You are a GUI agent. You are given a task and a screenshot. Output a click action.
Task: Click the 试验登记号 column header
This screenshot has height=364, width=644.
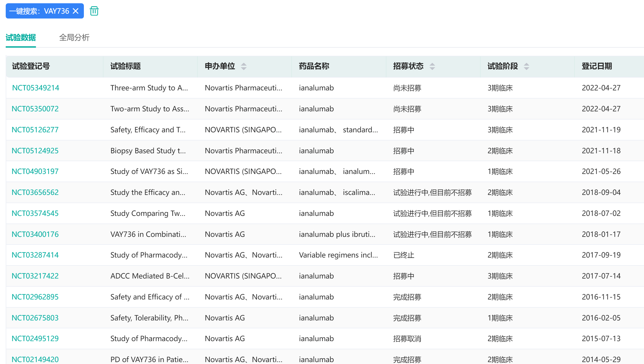(31, 66)
